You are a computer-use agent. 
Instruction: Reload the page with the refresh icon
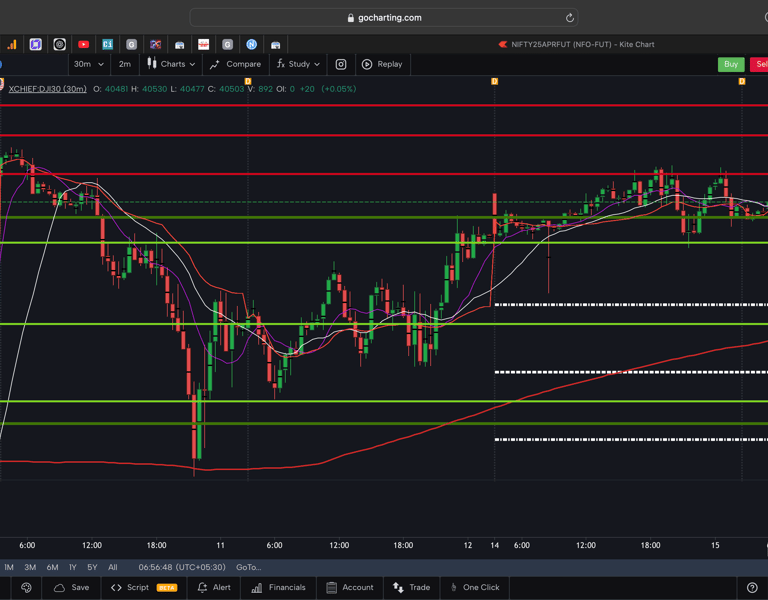[569, 18]
